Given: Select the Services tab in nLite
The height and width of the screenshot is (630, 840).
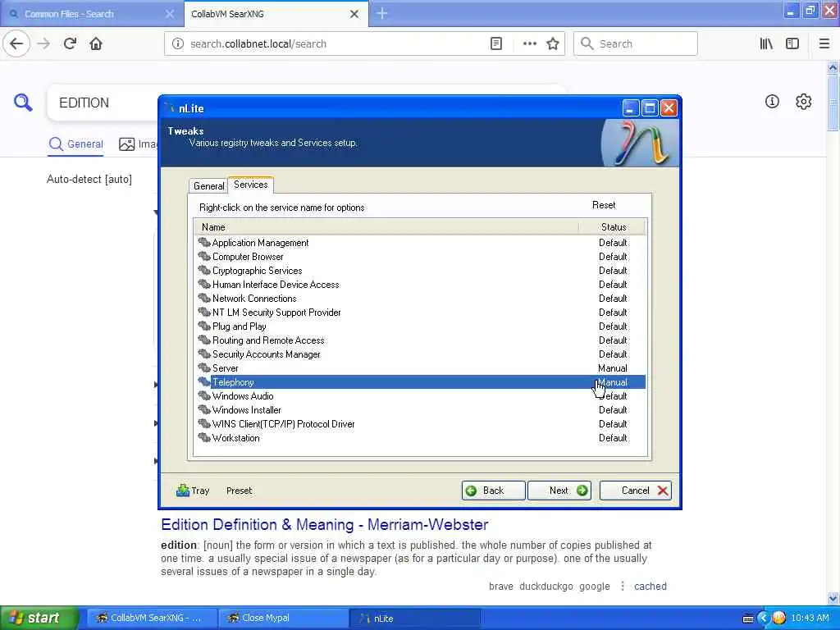Looking at the screenshot, I should (x=251, y=185).
